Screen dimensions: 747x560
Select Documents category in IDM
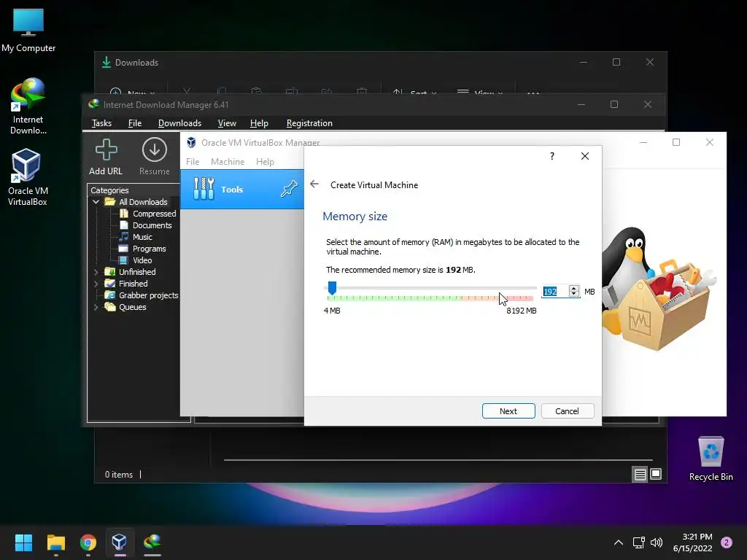152,225
